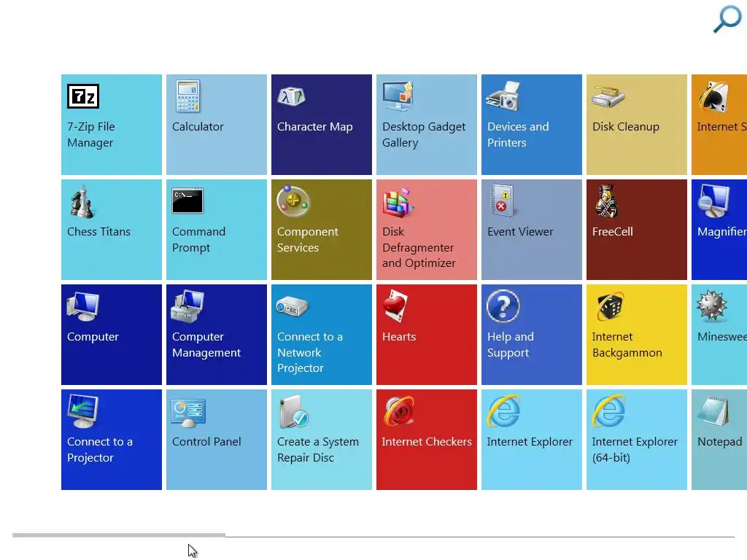The width and height of the screenshot is (747, 560).
Task: Click the Command Prompt console icon
Action: tap(187, 201)
